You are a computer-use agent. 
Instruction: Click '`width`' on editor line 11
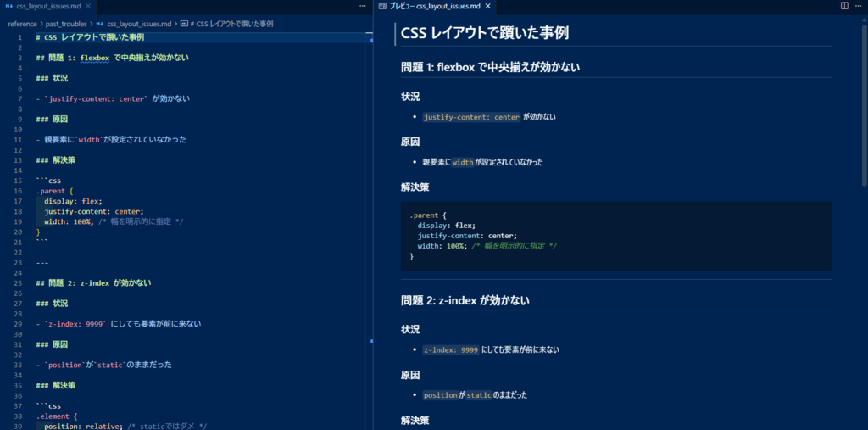(x=89, y=140)
